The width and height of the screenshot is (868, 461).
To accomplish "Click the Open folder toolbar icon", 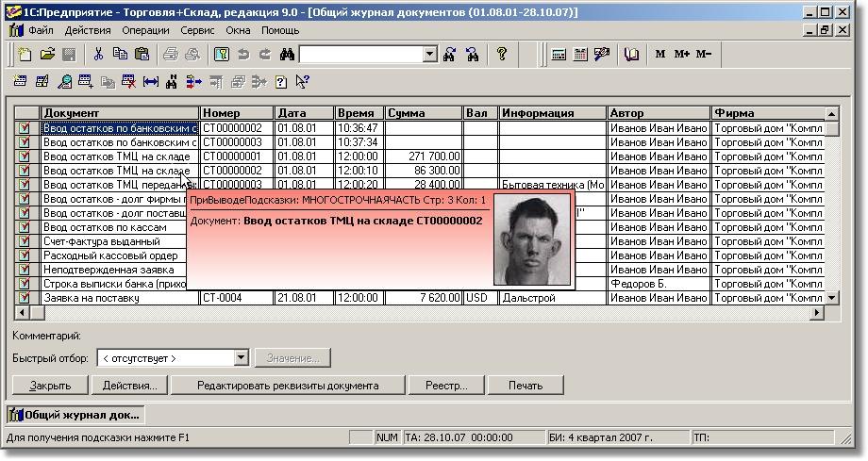I will (46, 55).
